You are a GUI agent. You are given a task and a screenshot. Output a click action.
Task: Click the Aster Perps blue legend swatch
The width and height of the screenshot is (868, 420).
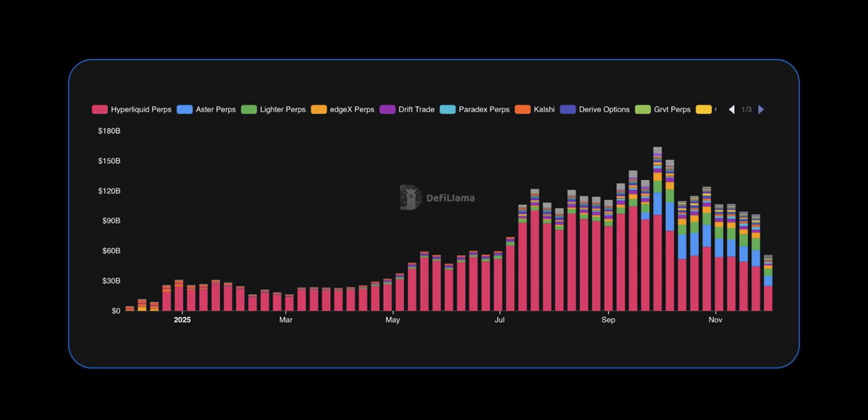click(x=184, y=109)
